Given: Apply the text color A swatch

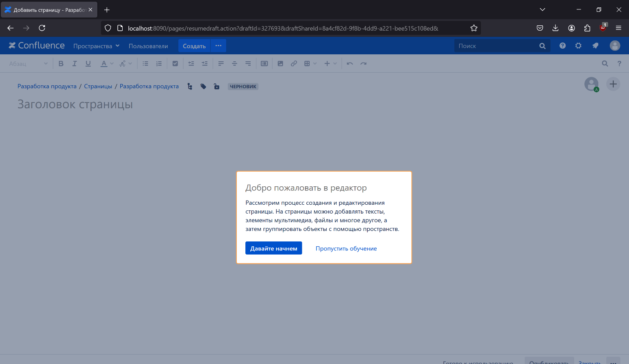Looking at the screenshot, I should click(x=104, y=64).
